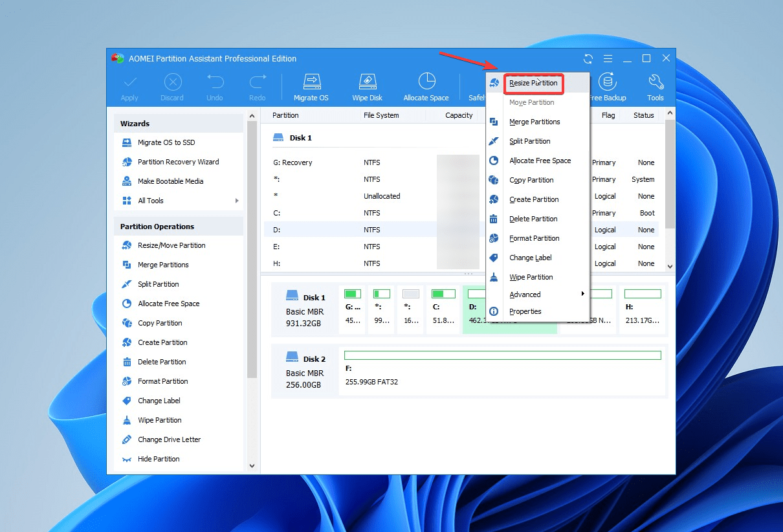Click the refresh icon in title bar

click(x=588, y=58)
